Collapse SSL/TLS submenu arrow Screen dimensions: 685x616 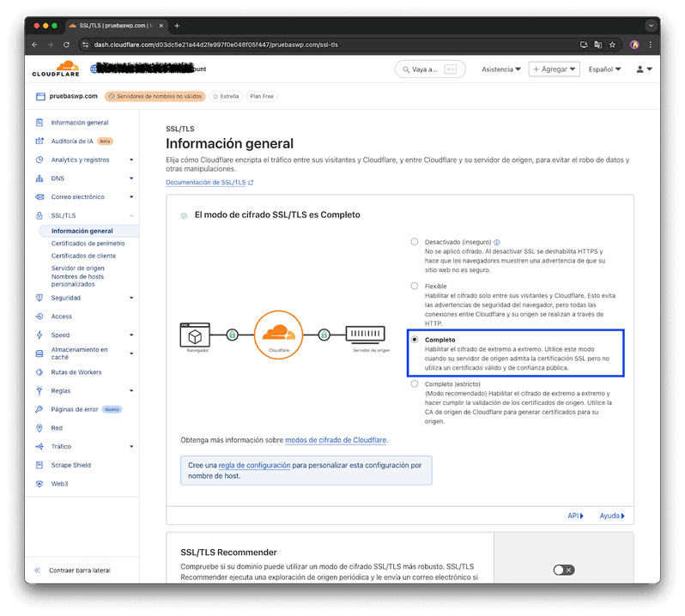click(x=131, y=215)
